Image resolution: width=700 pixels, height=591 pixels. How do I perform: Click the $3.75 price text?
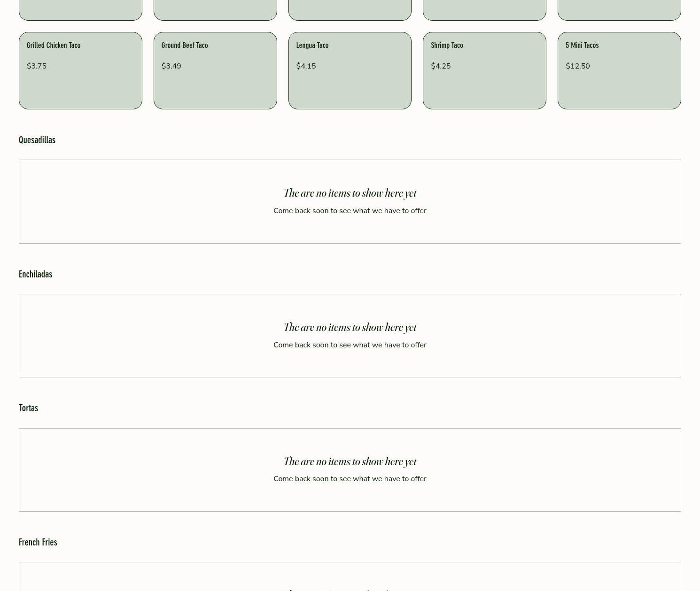tap(37, 66)
